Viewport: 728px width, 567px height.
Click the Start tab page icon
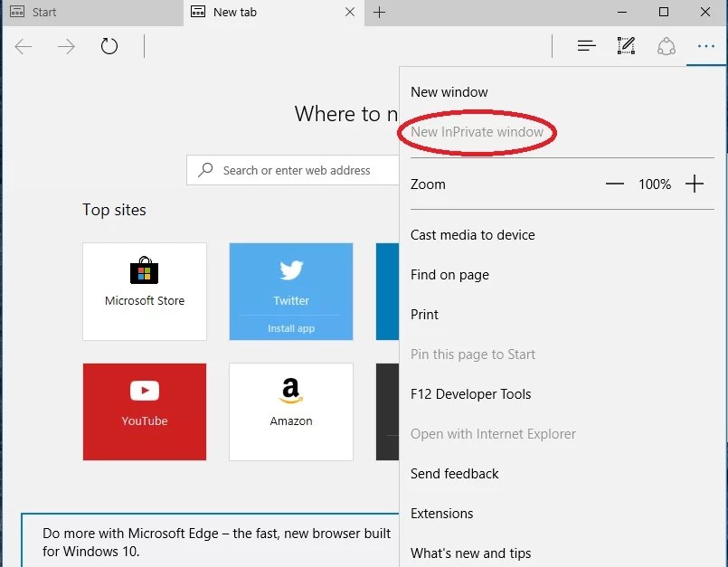17,12
